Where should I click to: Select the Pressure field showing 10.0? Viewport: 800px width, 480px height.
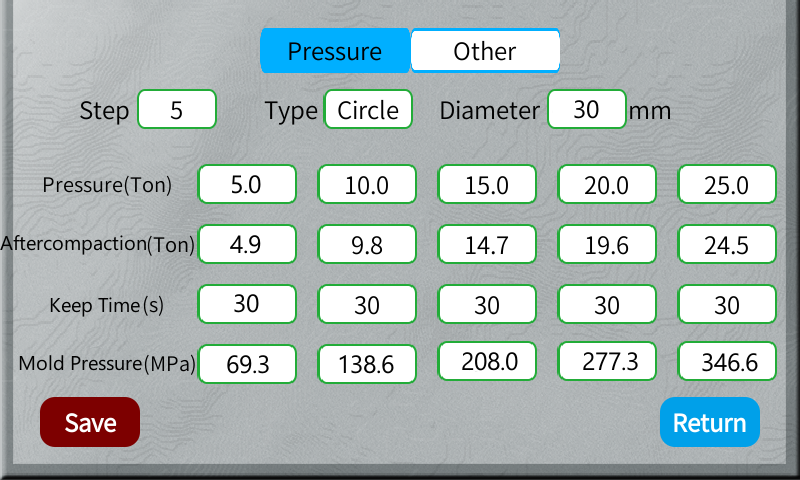(367, 185)
